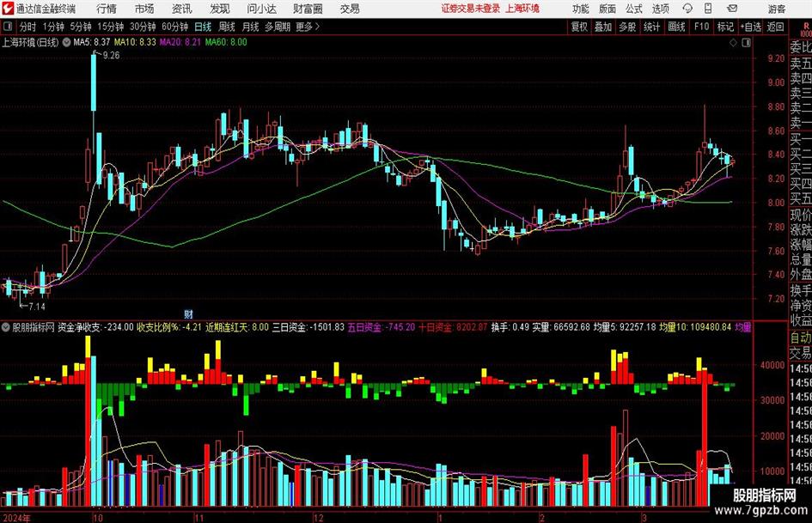This screenshot has height=523, width=812.
Task: Click the 返回 button
Action: [775, 27]
